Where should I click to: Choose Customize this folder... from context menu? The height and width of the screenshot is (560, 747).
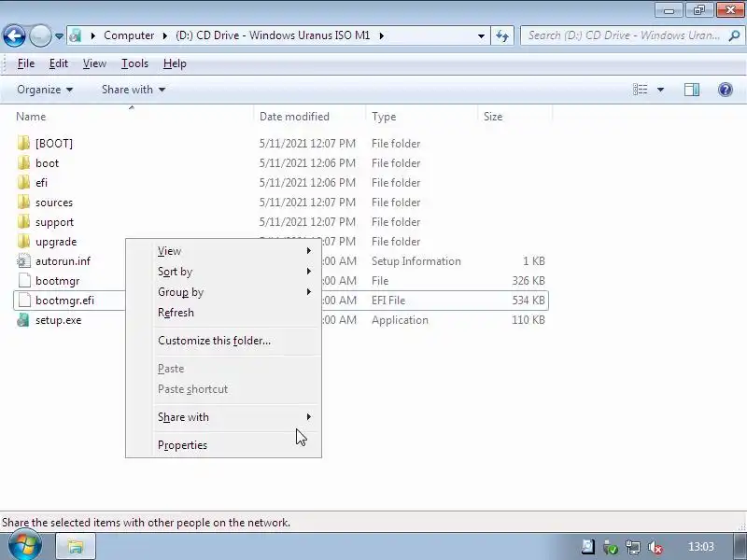[235, 341]
